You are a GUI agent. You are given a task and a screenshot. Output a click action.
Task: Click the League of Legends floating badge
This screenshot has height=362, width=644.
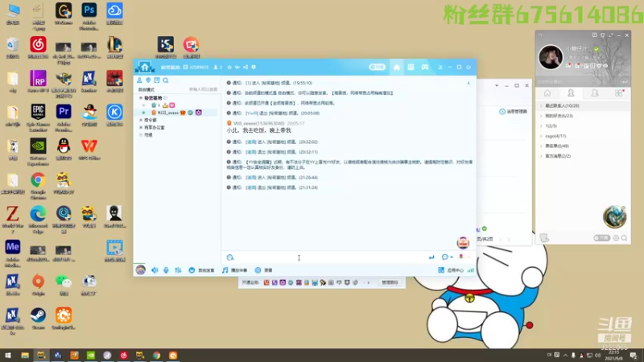tap(614, 216)
